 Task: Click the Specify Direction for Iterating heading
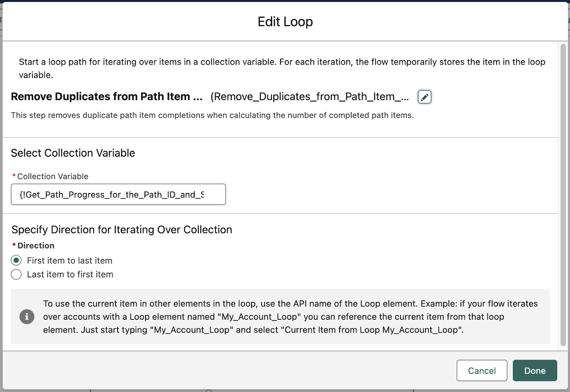(x=122, y=230)
